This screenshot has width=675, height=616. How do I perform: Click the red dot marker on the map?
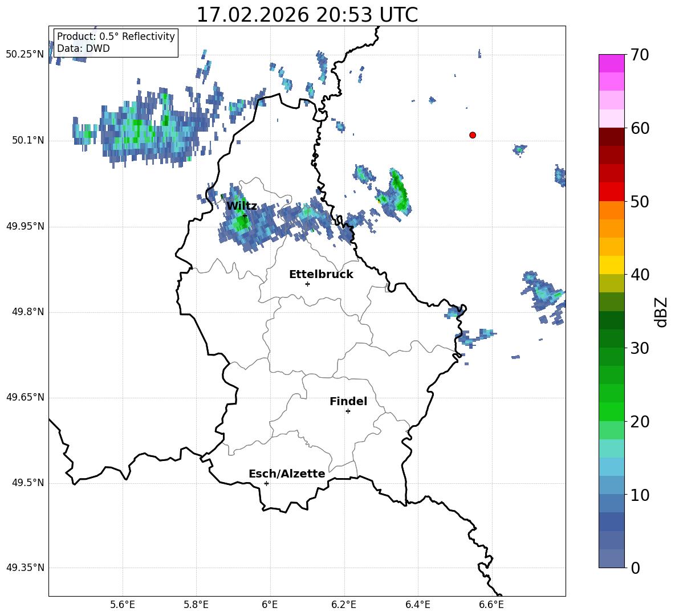click(473, 135)
